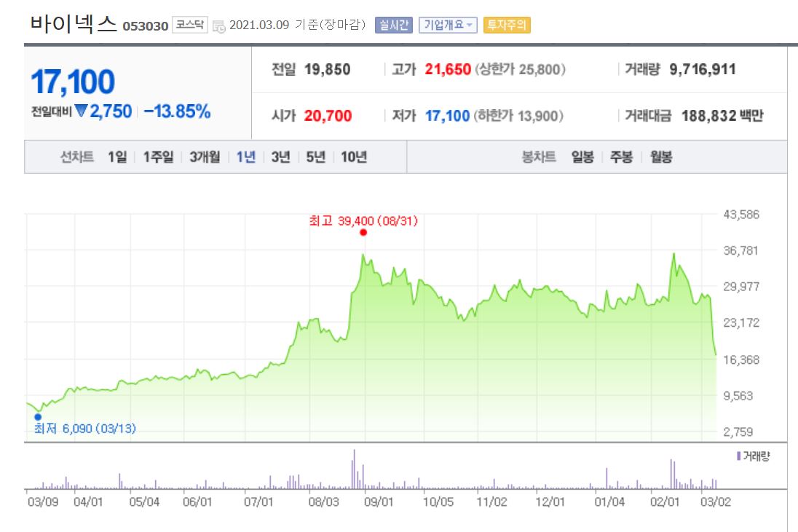Click the 투자주의 warning badge
Image resolution: width=798 pixels, height=532 pixels.
(x=506, y=25)
